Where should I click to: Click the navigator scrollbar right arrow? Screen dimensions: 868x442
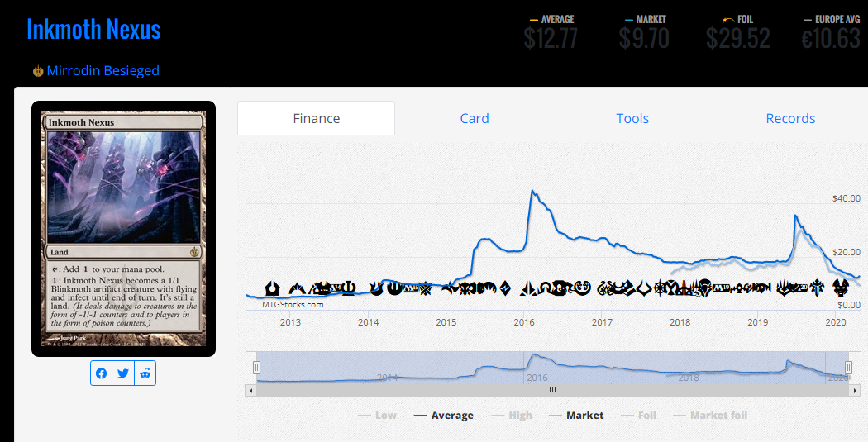854,391
